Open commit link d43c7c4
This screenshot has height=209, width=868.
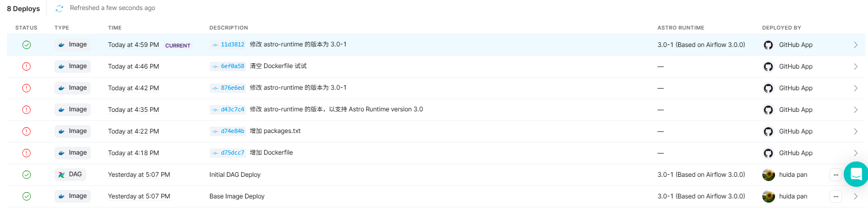coord(228,110)
